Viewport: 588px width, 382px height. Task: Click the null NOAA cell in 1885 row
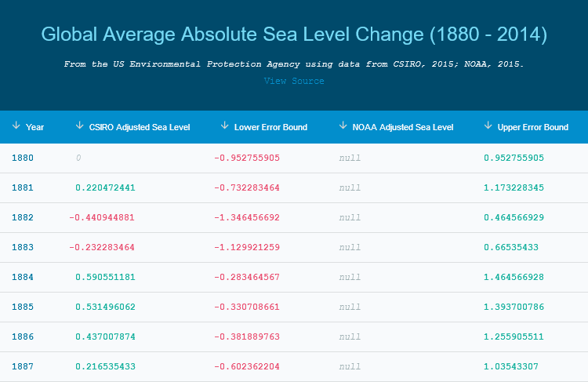click(350, 307)
